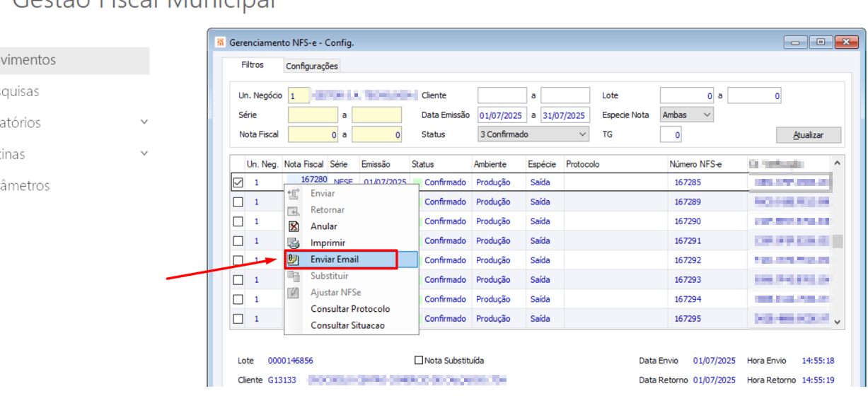Check the row checkbox for NFS-e 167291

click(238, 240)
